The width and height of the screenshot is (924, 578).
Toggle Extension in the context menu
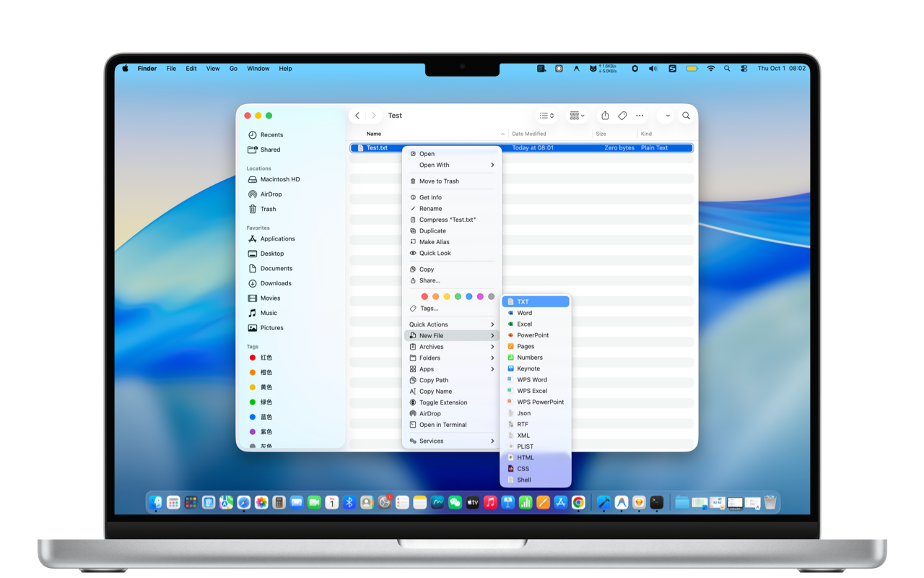tap(452, 402)
